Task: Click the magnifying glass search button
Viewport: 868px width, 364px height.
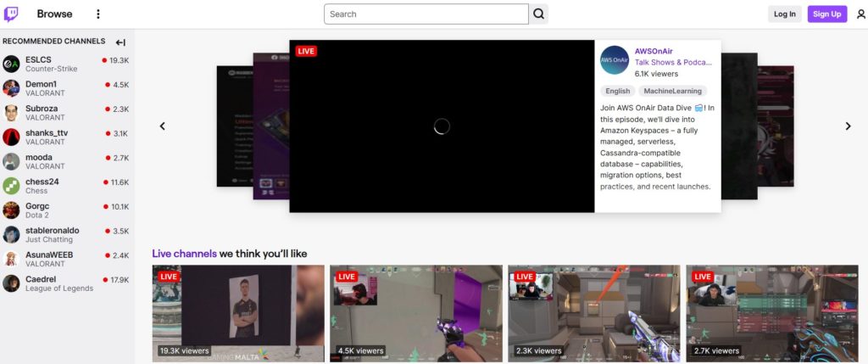Action: (x=539, y=14)
